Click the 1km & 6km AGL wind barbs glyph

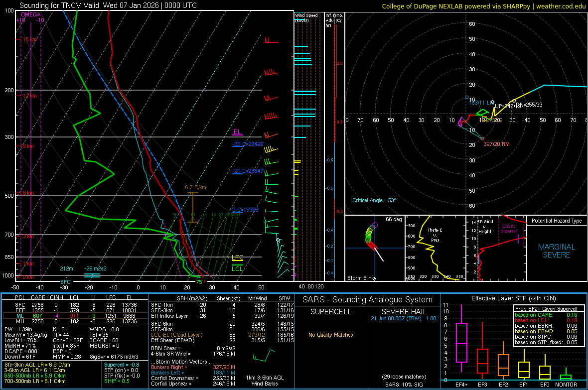[264, 356]
